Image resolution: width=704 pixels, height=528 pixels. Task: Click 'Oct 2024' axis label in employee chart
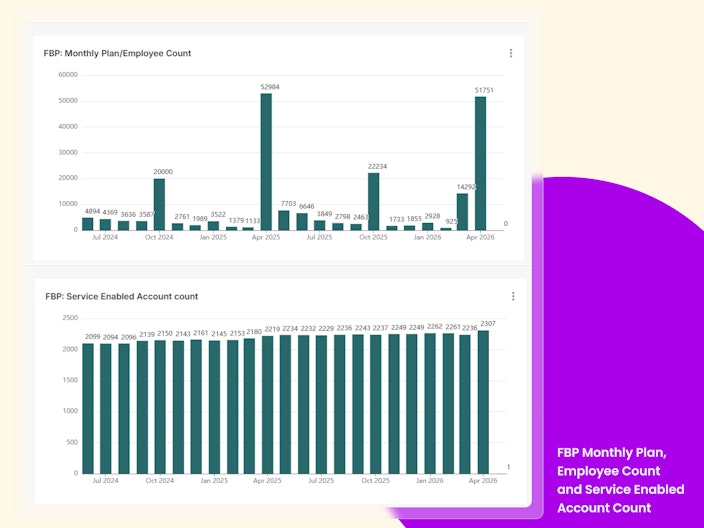pos(159,237)
